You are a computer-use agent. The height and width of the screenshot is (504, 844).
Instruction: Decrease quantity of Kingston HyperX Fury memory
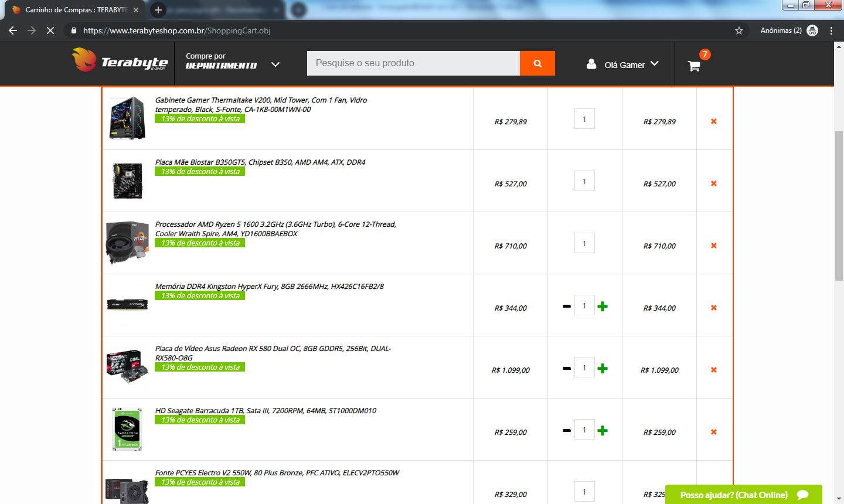click(x=567, y=306)
